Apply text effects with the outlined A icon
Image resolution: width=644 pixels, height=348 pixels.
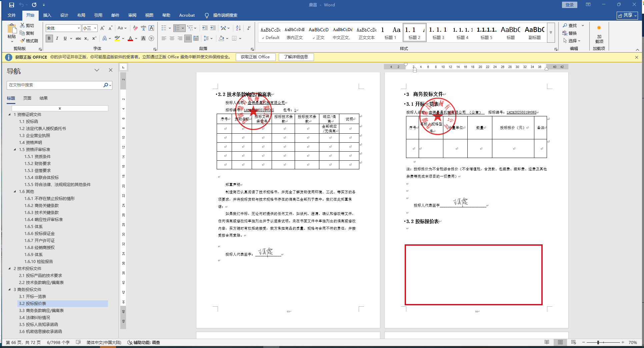coord(105,38)
